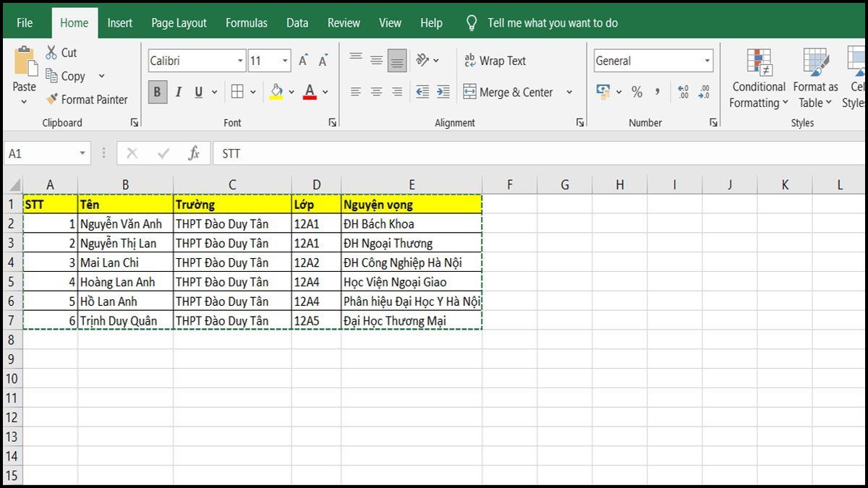Click the Cut scissors icon
Screen dimensions: 868x488
tap(51, 53)
